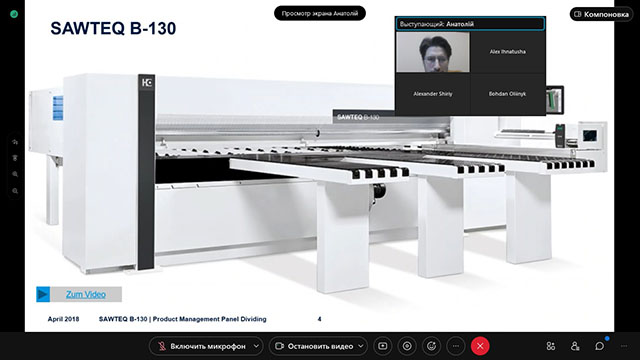The width and height of the screenshot is (640, 360).
Task: Select Bohdan Oliinyk participant tile
Action: tap(507, 94)
